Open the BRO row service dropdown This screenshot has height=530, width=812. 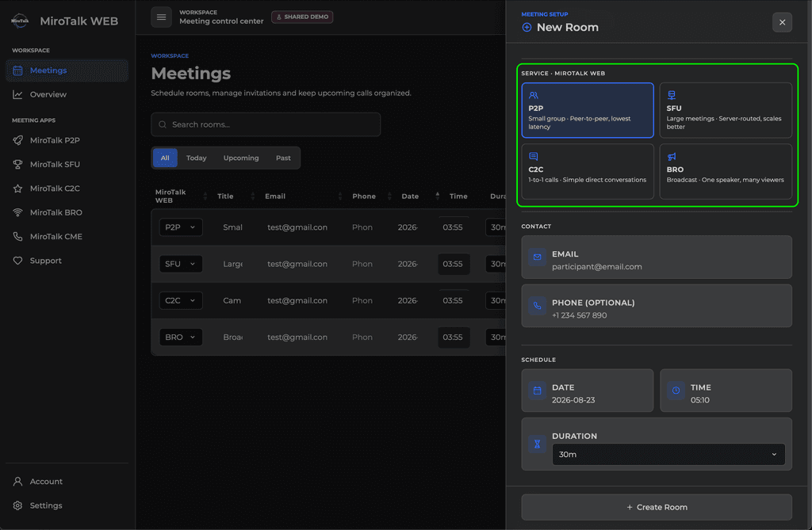click(180, 337)
